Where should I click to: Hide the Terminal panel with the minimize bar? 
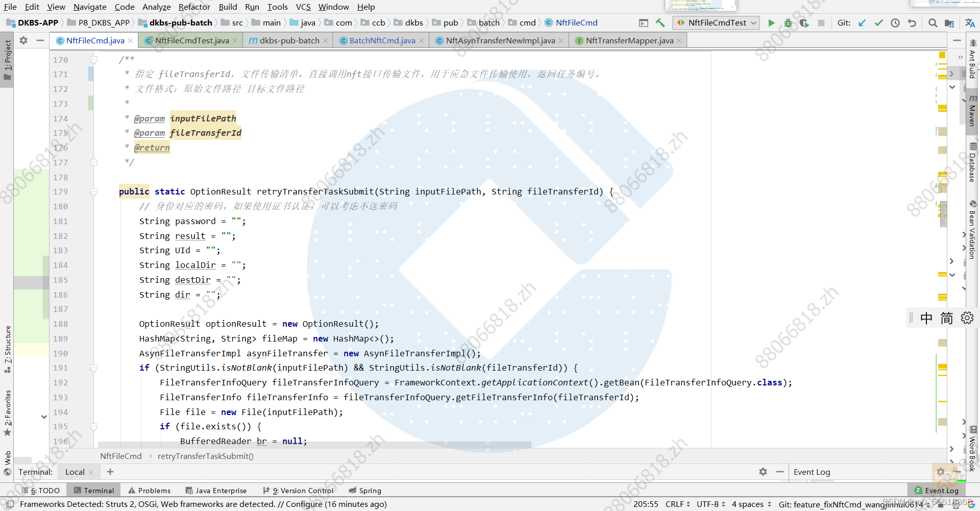pyautogui.click(x=779, y=472)
